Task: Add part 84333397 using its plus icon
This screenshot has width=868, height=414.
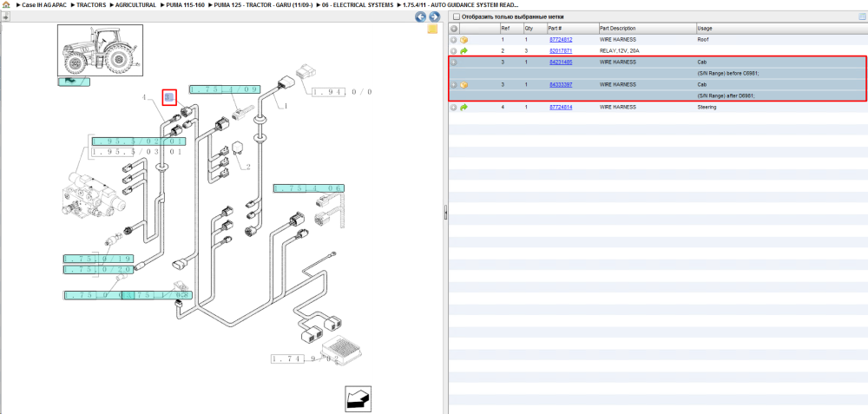Action: [453, 85]
